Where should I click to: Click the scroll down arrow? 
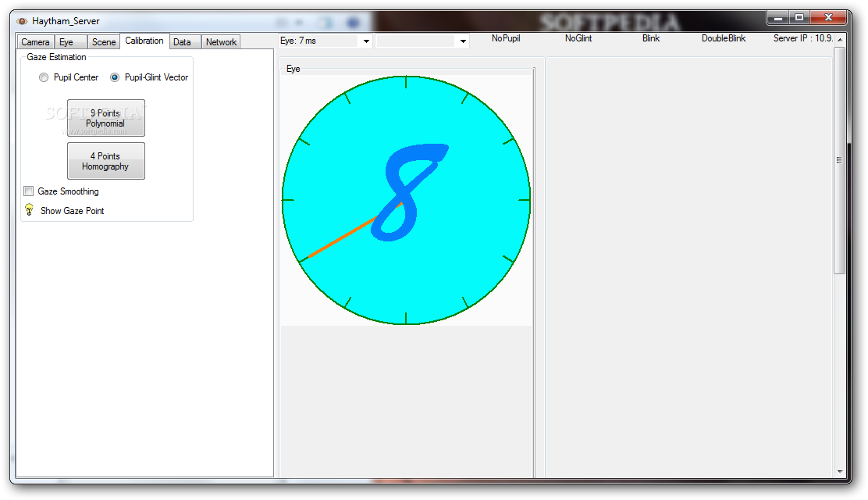click(x=840, y=472)
